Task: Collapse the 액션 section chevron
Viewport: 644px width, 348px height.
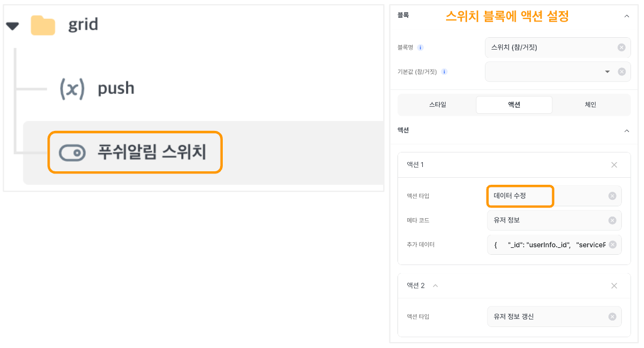Action: click(626, 131)
